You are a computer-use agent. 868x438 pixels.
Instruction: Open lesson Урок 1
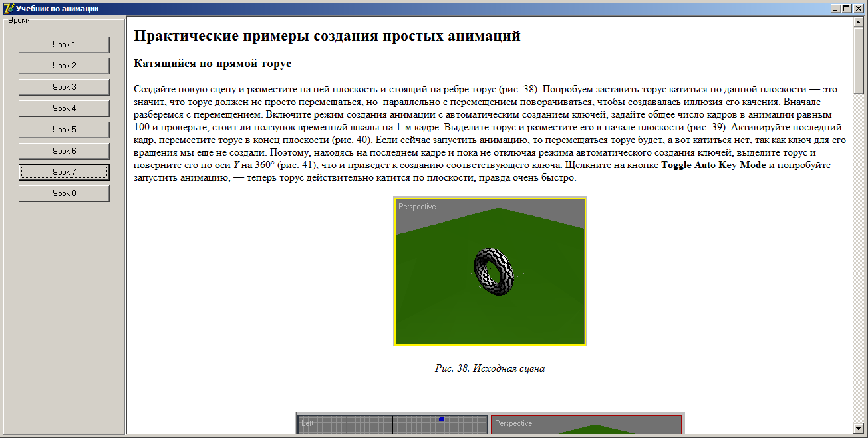tap(64, 45)
